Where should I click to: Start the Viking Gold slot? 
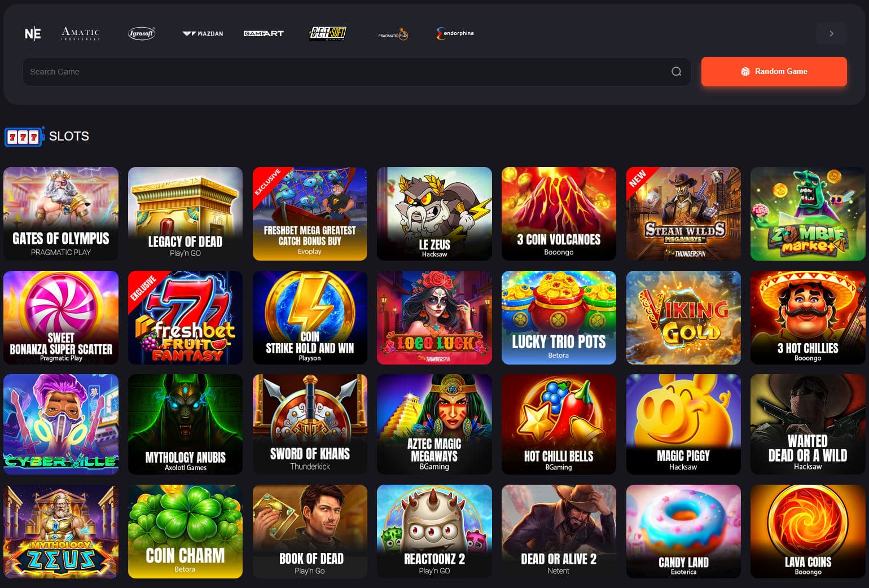point(683,318)
